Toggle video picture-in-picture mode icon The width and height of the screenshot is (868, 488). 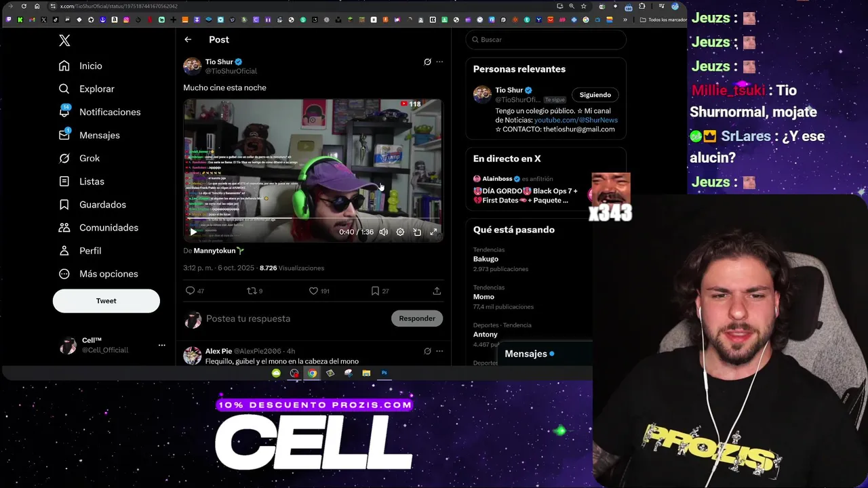[x=417, y=232]
